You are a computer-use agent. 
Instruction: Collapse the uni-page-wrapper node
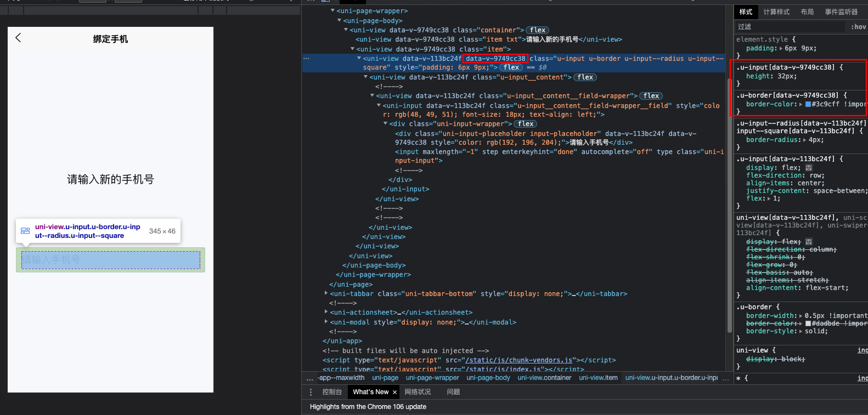tap(332, 11)
